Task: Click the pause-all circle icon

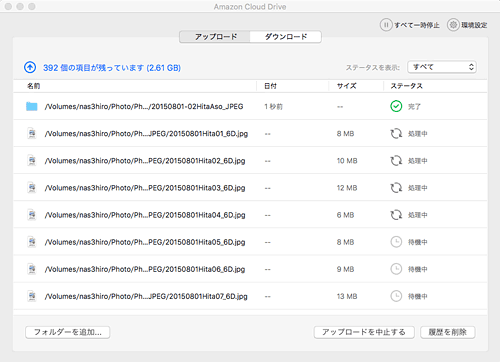Action: point(386,25)
